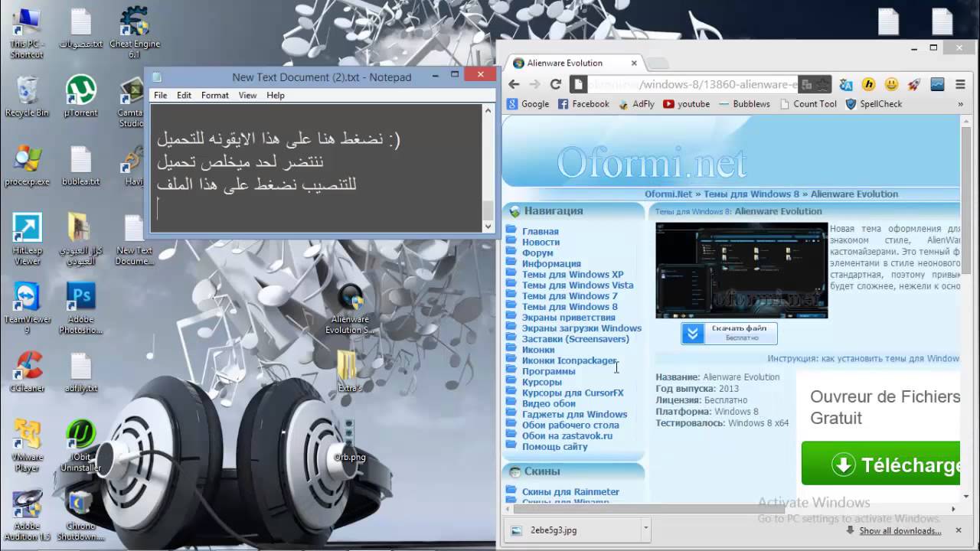Screen dimensions: 980x551
Task: Open the youtube bookmark
Action: click(x=687, y=104)
